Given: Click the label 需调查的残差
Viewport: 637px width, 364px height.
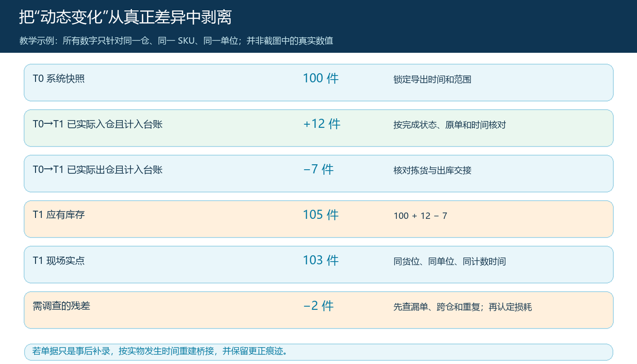Looking at the screenshot, I should click(61, 306).
